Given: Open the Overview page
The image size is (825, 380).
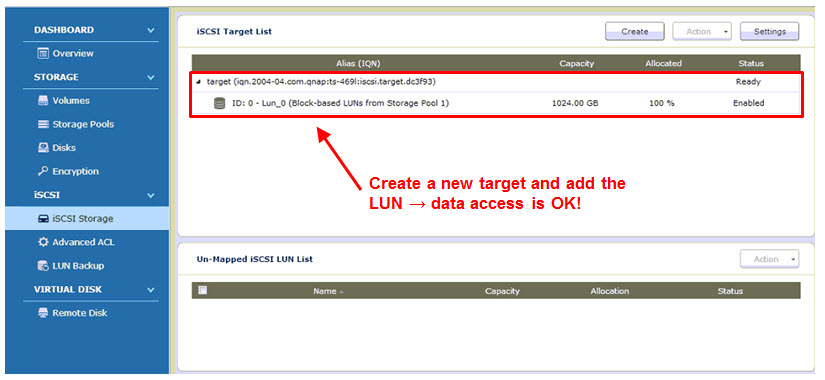Looking at the screenshot, I should point(73,53).
